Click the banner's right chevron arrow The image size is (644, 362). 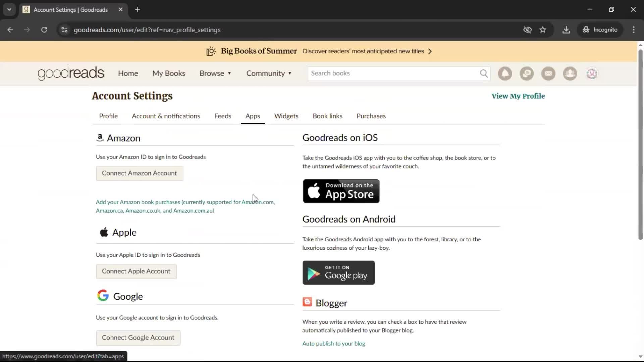[x=430, y=51]
